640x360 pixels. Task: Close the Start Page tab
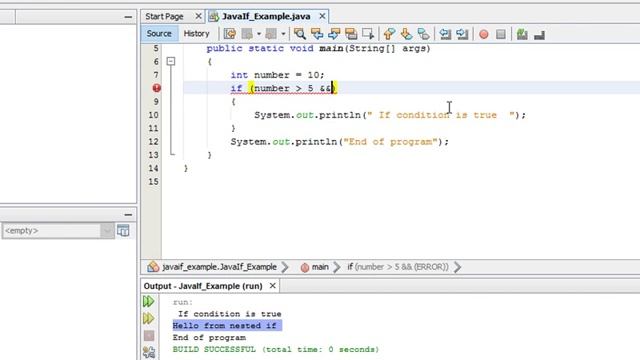pos(198,16)
